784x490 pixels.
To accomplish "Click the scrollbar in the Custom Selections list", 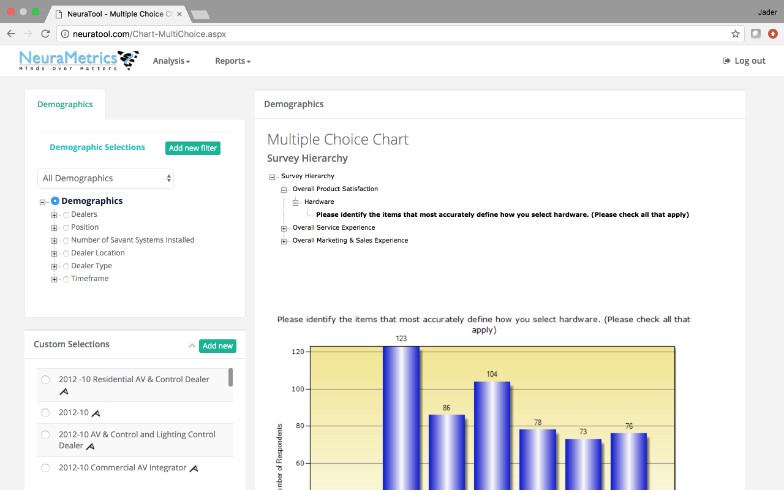I will pyautogui.click(x=230, y=377).
